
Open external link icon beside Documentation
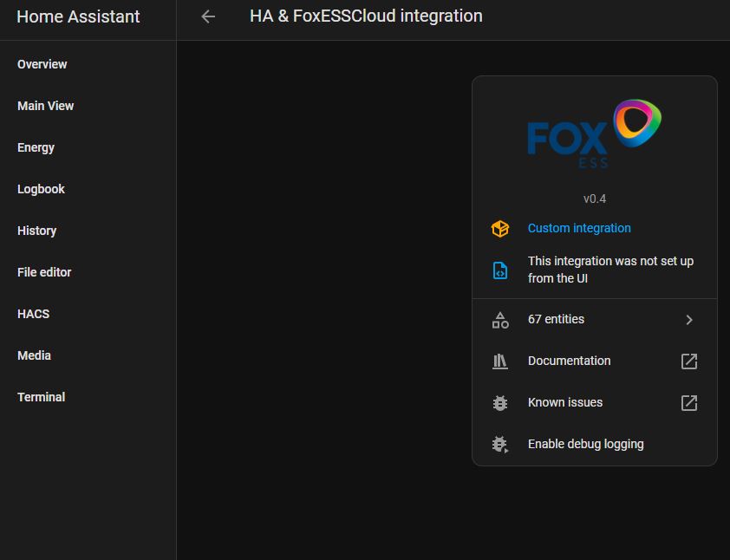(x=689, y=361)
